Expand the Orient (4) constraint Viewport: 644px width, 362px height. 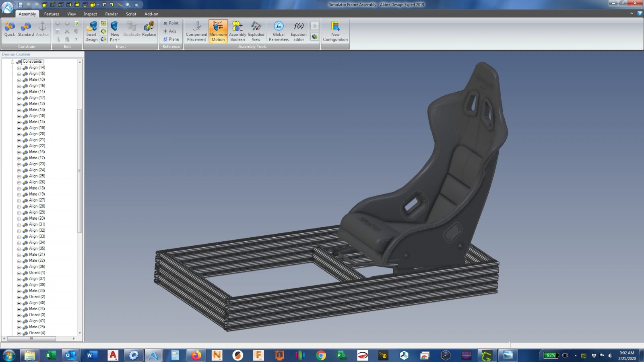[x=19, y=333]
